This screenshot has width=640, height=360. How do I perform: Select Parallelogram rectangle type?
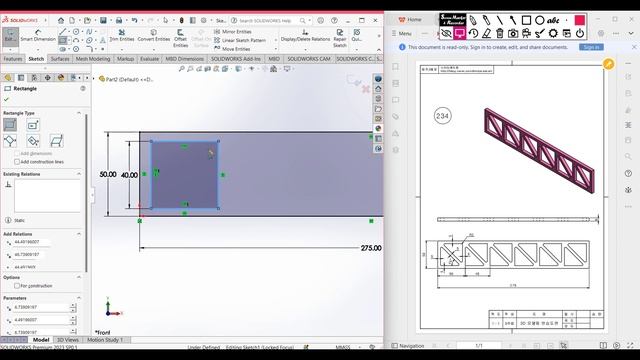point(56,141)
